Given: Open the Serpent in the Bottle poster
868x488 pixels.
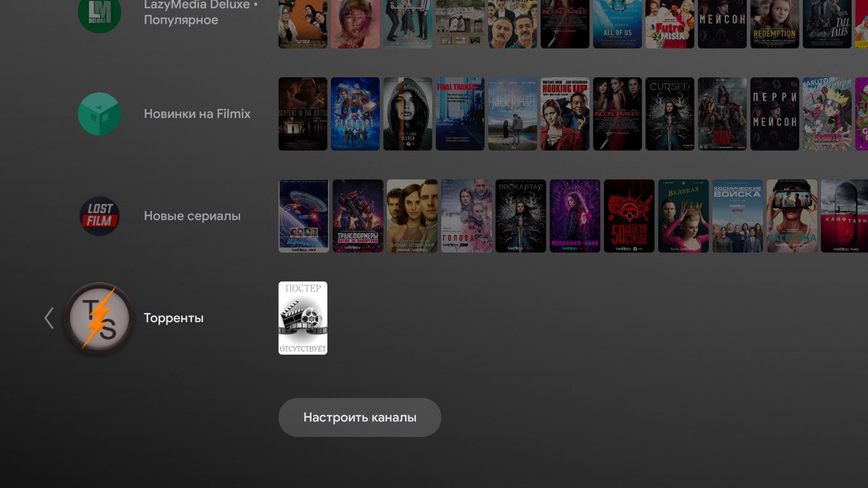Looking at the screenshot, I should pos(303,114).
